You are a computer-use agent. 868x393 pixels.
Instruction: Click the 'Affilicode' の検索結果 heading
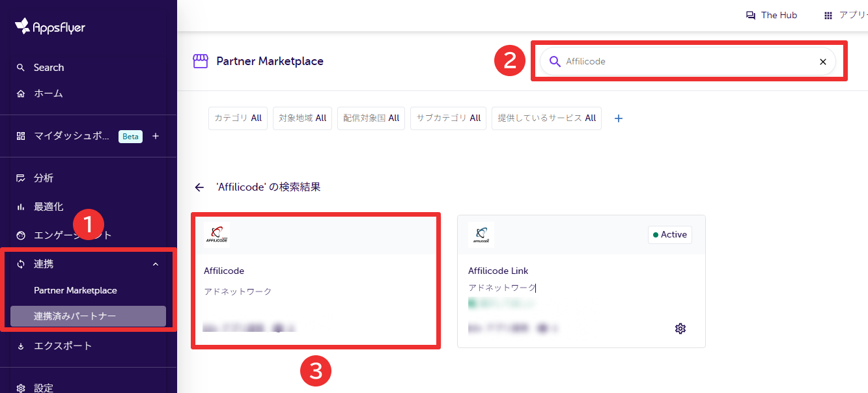268,187
